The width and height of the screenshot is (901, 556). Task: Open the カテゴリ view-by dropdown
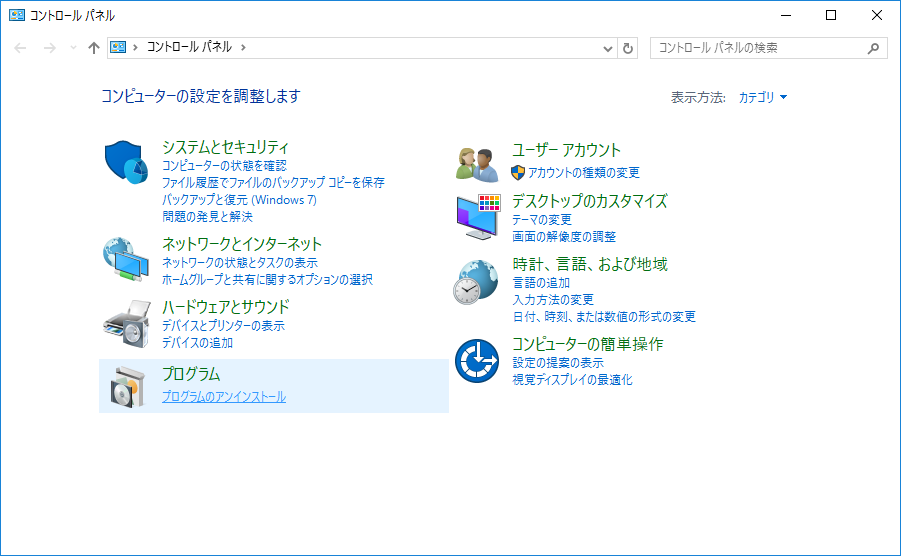762,97
